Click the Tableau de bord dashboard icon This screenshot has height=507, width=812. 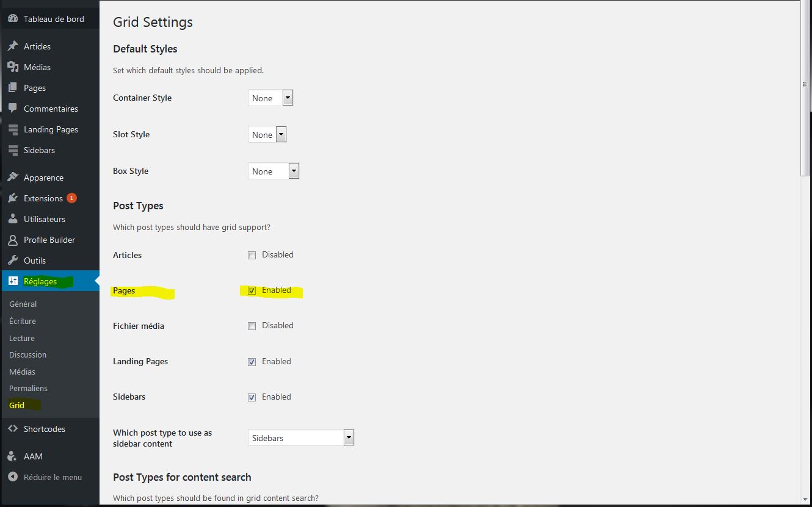[x=13, y=19]
